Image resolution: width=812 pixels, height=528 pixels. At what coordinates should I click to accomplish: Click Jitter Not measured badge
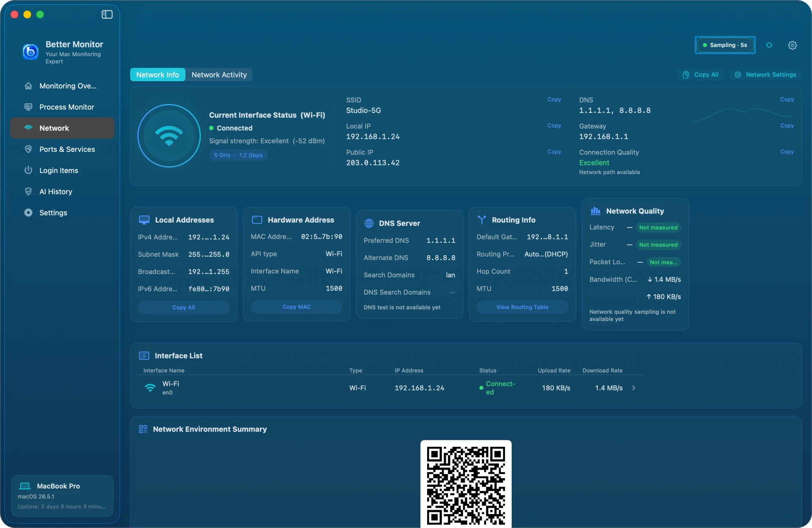click(x=658, y=245)
